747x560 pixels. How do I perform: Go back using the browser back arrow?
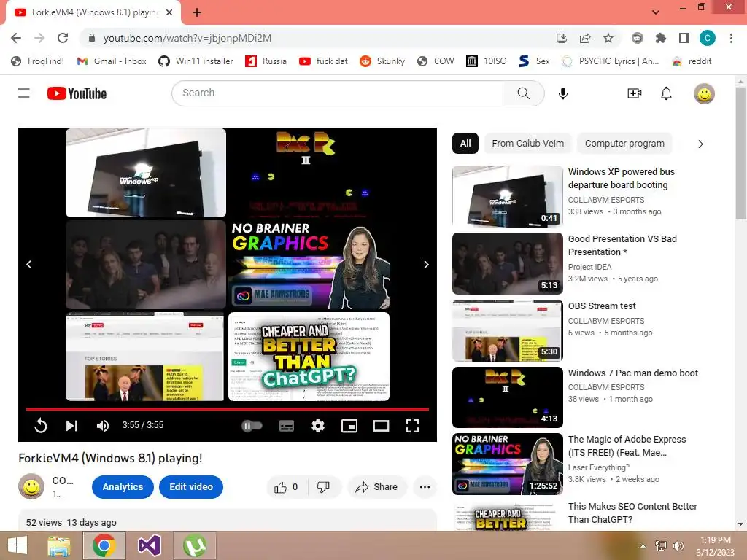click(16, 38)
